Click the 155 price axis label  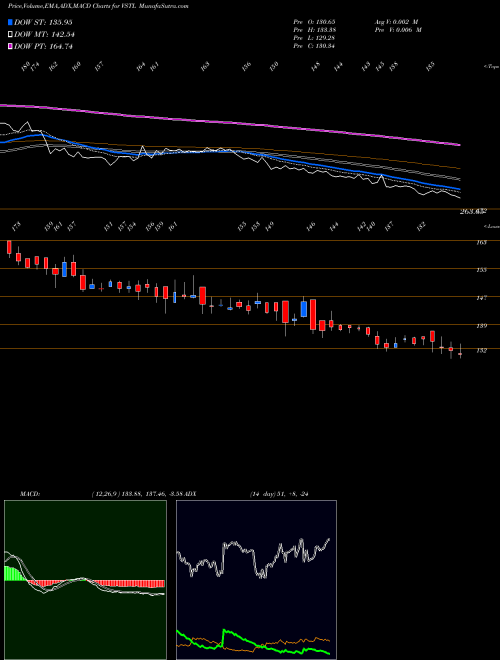[x=482, y=270]
